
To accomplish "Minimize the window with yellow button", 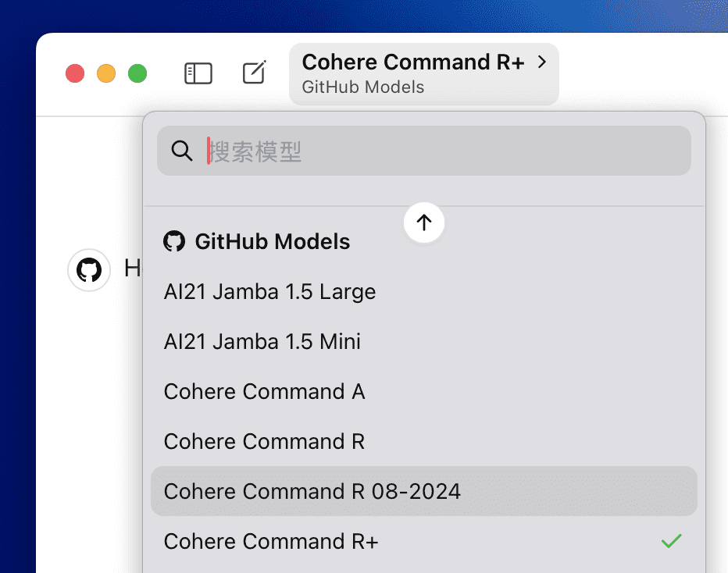I will click(x=106, y=73).
